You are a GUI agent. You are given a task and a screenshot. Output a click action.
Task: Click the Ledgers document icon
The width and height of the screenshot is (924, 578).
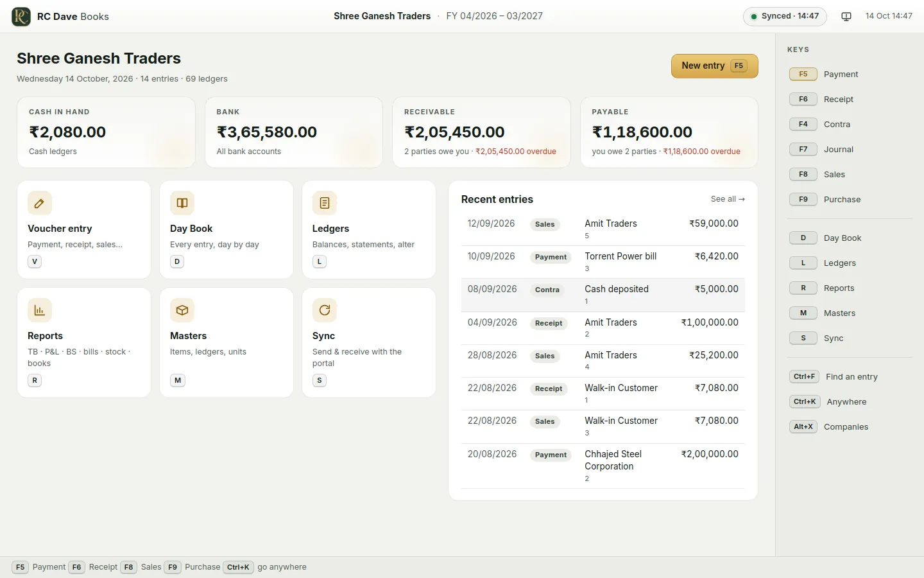coord(325,203)
